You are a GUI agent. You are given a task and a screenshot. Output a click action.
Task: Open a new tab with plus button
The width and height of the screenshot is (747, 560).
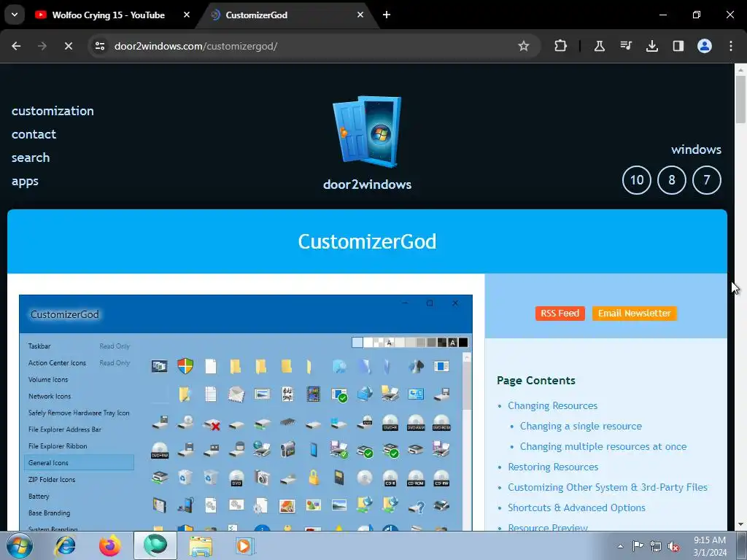point(387,15)
